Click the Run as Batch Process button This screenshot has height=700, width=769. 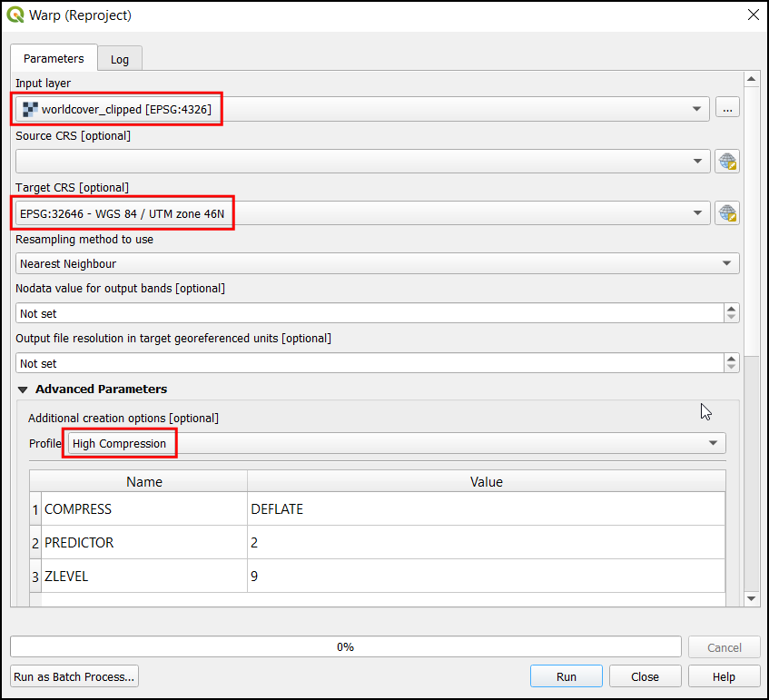[74, 676]
